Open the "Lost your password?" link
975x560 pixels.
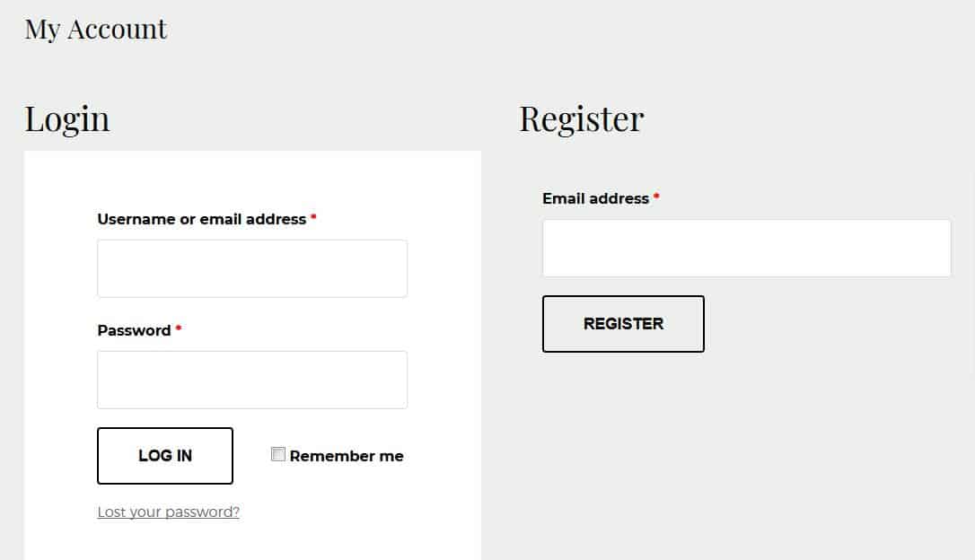(168, 512)
